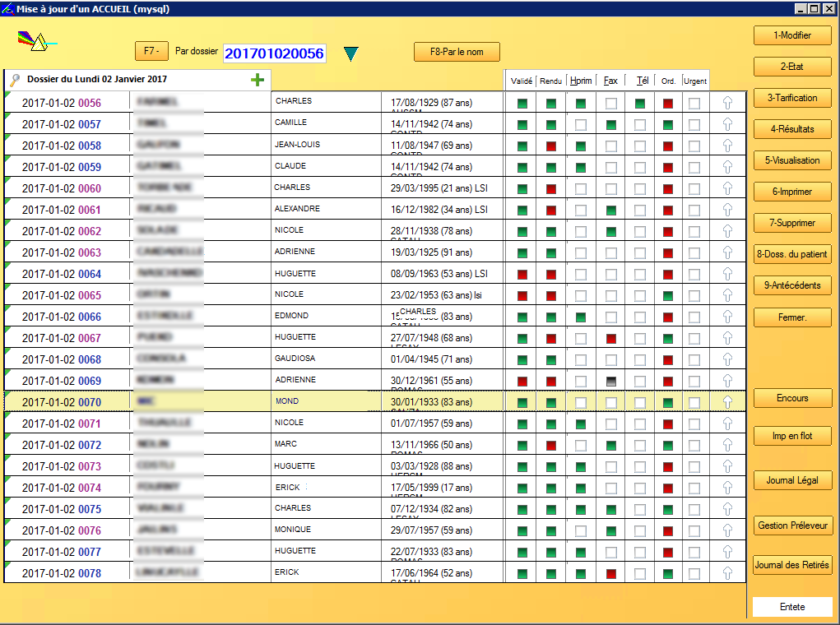Toggle the Fax checkbox for dossier 0060
The image size is (840, 625).
pos(610,189)
